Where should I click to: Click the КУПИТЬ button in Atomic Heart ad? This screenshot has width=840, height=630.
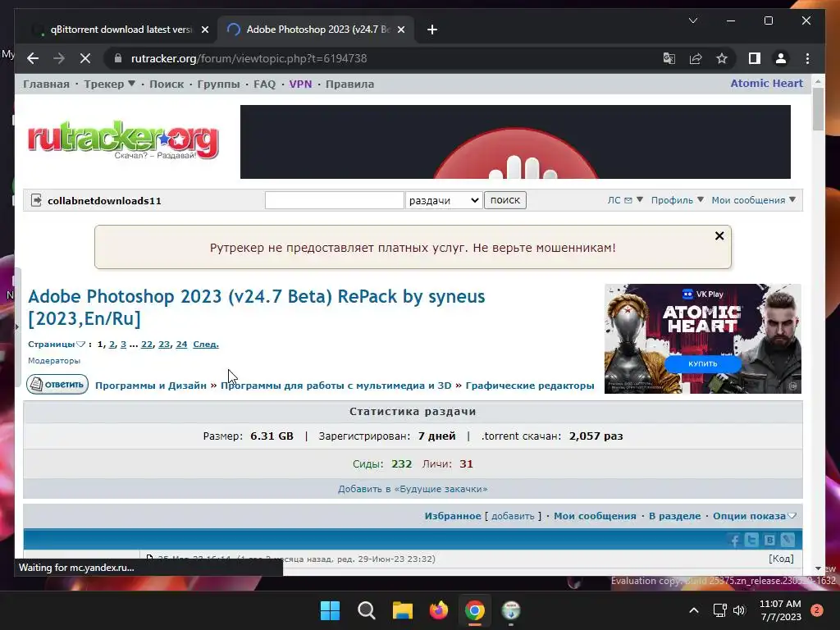[702, 363]
